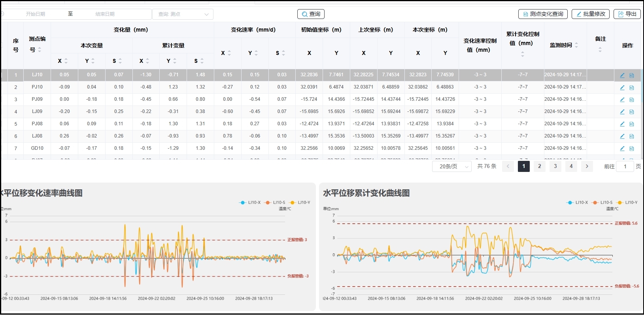Jump to page 4 in the pagination

coord(571,166)
